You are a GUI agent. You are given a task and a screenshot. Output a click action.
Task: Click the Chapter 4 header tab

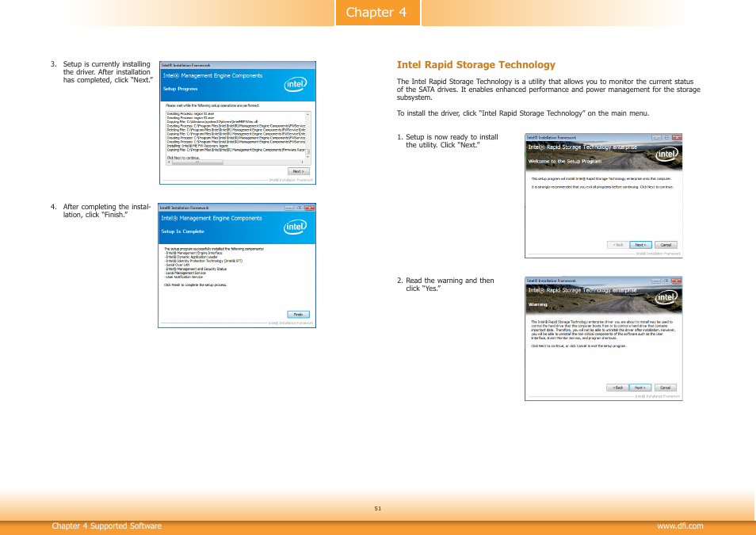(377, 12)
